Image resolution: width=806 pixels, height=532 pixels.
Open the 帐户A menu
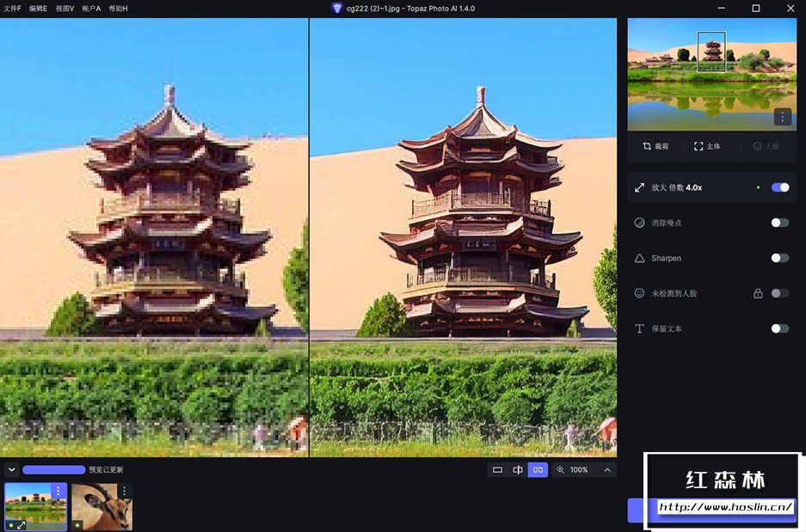(x=91, y=9)
